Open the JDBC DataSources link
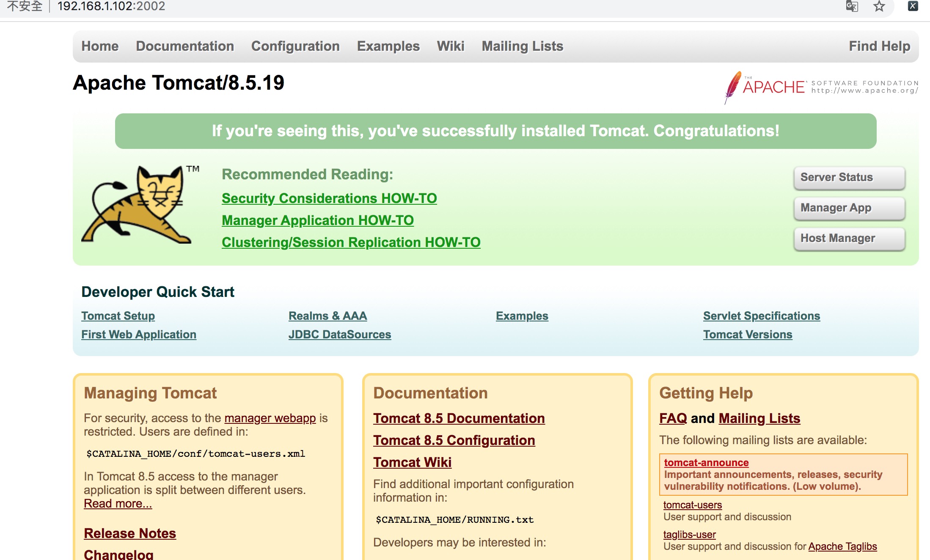 coord(340,335)
